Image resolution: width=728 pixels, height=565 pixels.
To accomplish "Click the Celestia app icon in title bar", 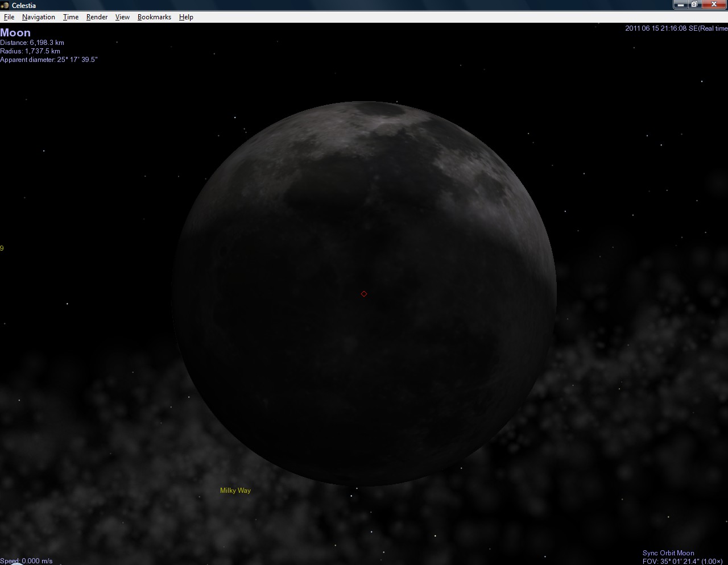I will [5, 5].
